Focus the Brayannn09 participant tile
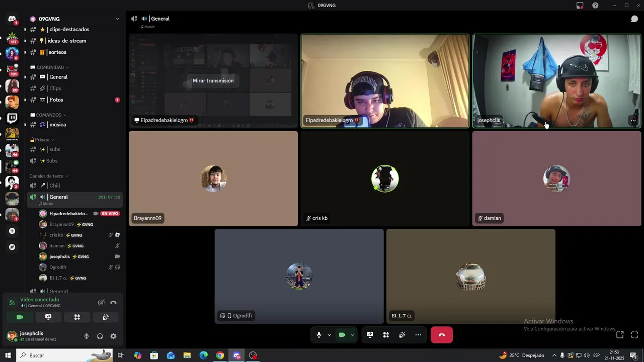The width and height of the screenshot is (644, 362). (x=213, y=178)
